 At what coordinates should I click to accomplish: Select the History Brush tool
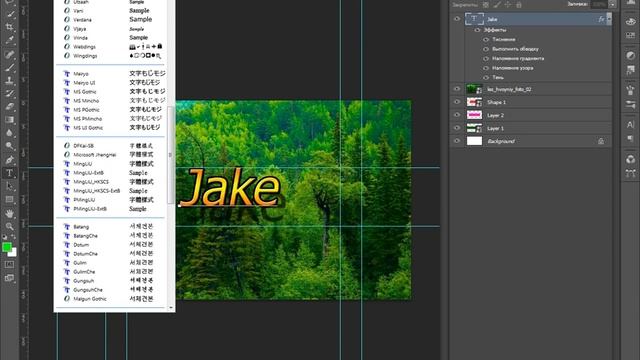click(10, 93)
